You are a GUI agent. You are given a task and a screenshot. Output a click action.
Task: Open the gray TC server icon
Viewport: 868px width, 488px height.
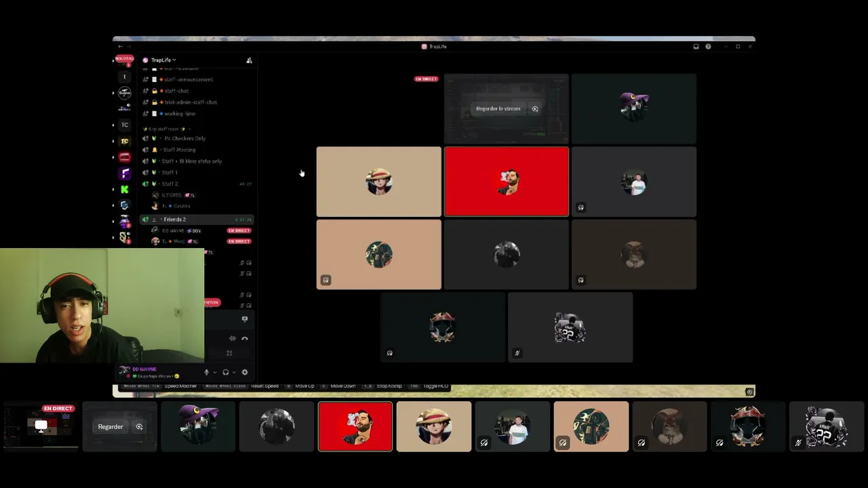click(125, 125)
